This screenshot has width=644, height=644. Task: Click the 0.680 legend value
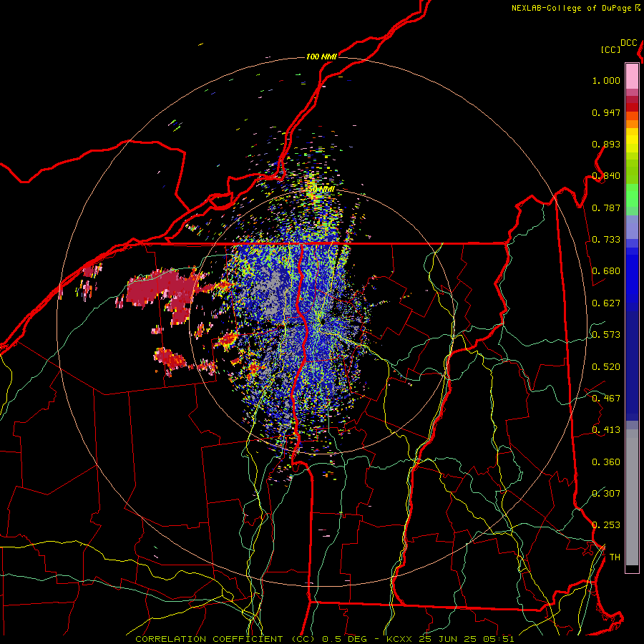606,271
